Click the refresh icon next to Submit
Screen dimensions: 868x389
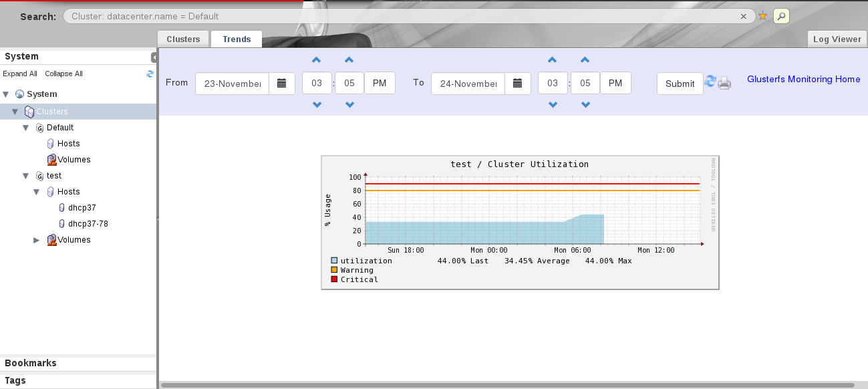[x=711, y=82]
